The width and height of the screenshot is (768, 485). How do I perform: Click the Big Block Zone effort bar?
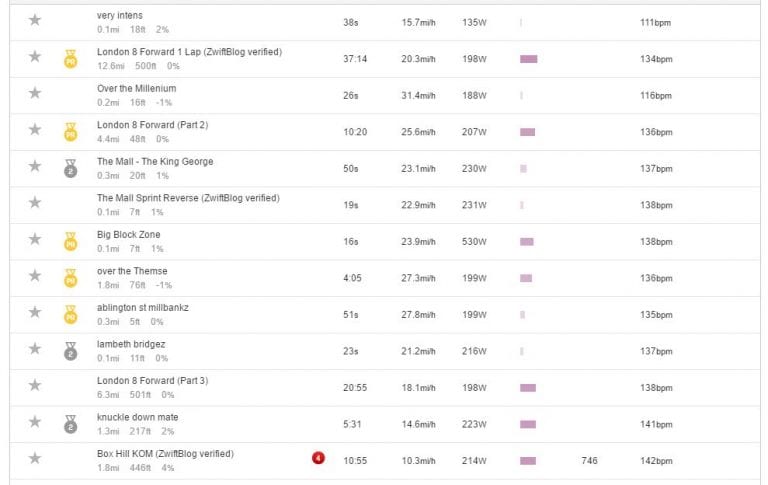click(527, 242)
